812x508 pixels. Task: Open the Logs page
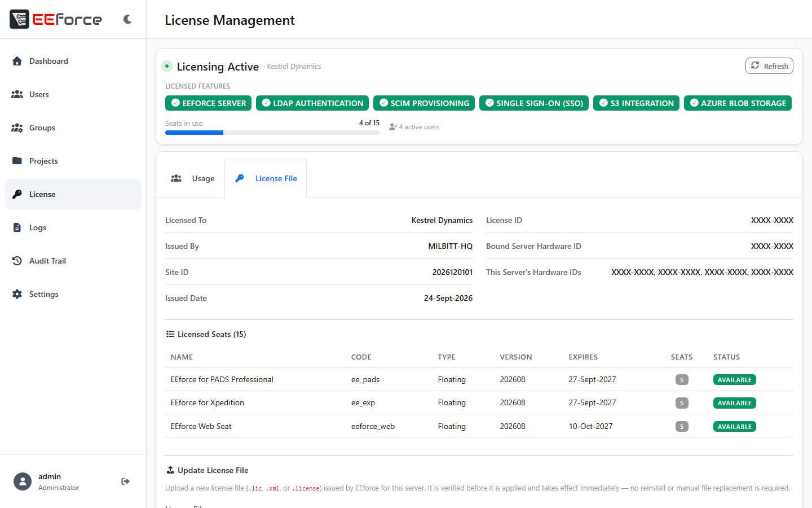pyautogui.click(x=73, y=227)
